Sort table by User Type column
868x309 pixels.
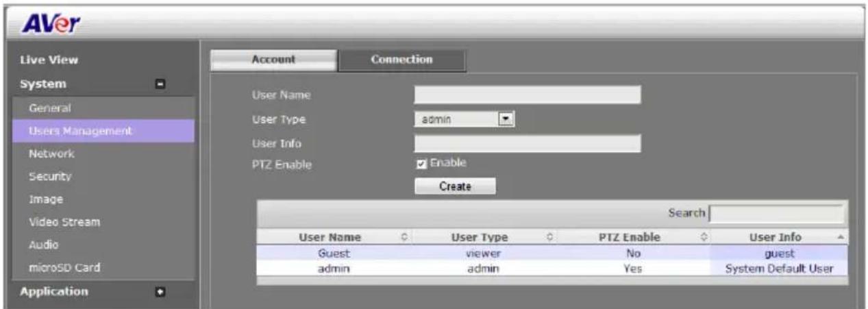[488, 238]
